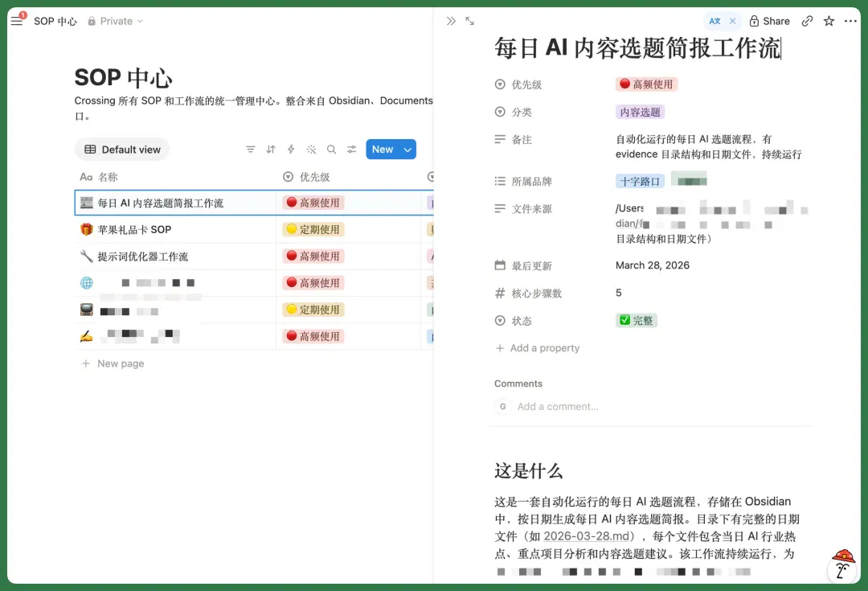The width and height of the screenshot is (868, 591).
Task: Open row 每日 AI 内容选题简报工作流
Action: point(161,203)
